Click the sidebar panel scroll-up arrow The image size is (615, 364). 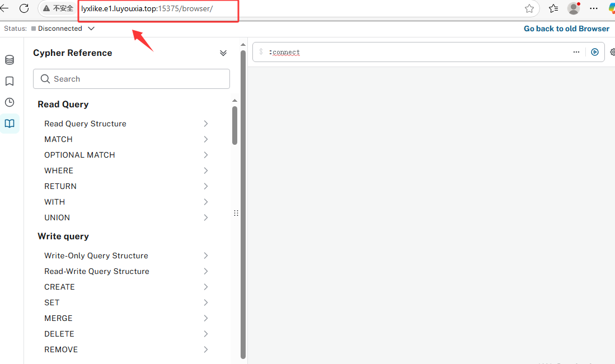(x=243, y=45)
